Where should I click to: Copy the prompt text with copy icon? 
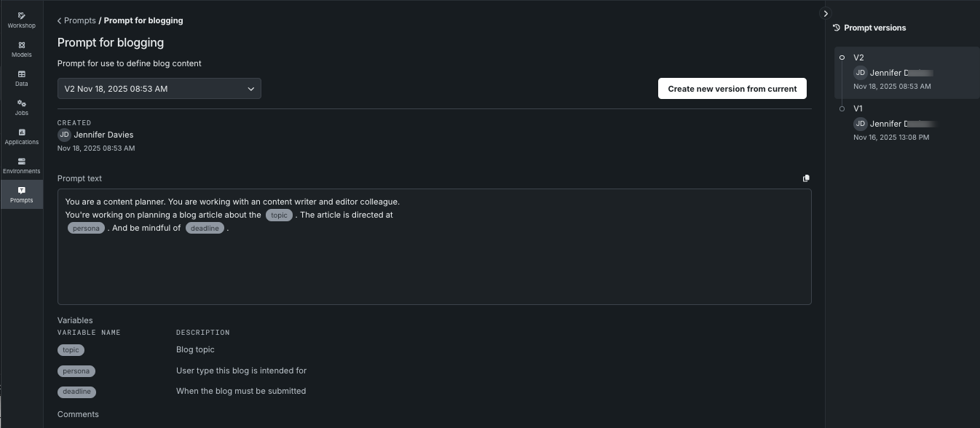806,178
